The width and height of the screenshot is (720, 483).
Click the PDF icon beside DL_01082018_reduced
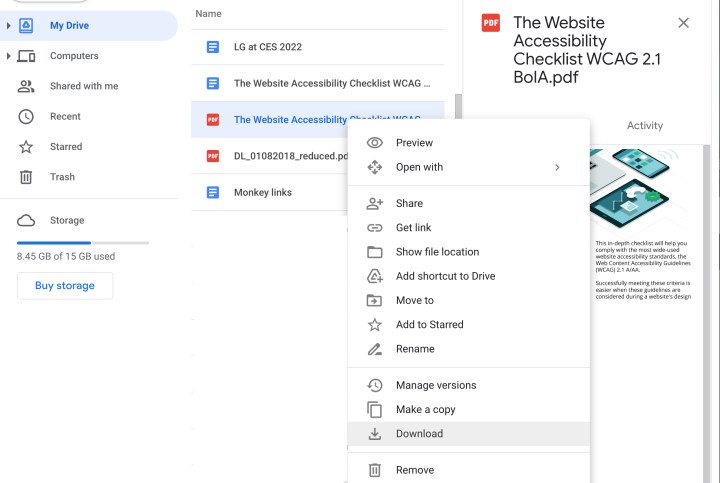coord(213,156)
